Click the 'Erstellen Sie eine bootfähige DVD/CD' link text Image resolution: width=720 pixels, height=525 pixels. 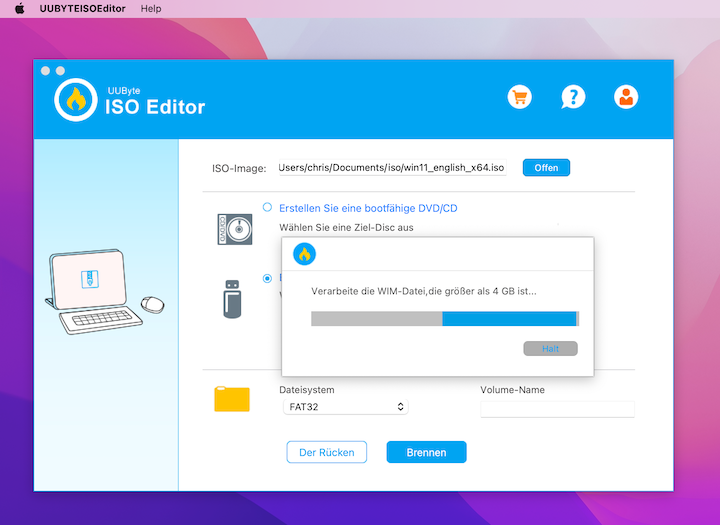(368, 208)
